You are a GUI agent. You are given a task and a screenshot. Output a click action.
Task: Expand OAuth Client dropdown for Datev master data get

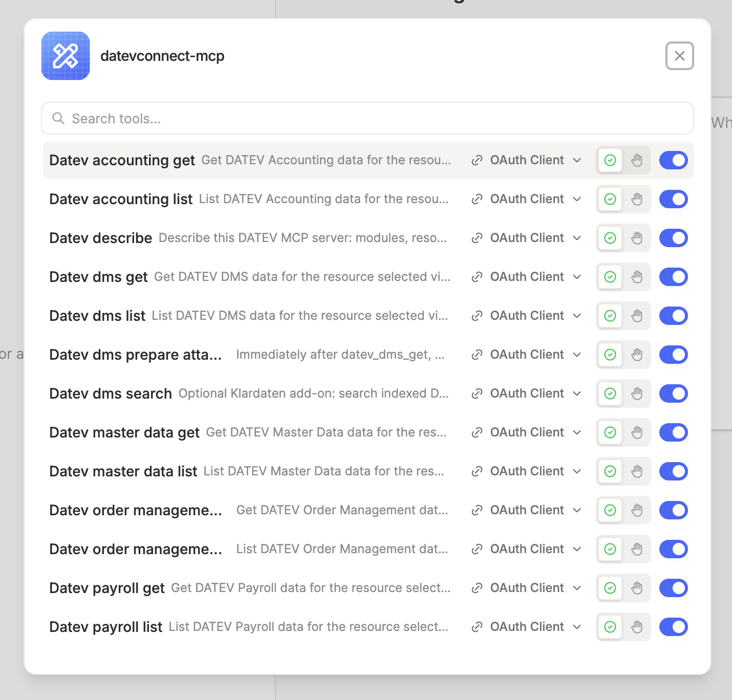(527, 432)
